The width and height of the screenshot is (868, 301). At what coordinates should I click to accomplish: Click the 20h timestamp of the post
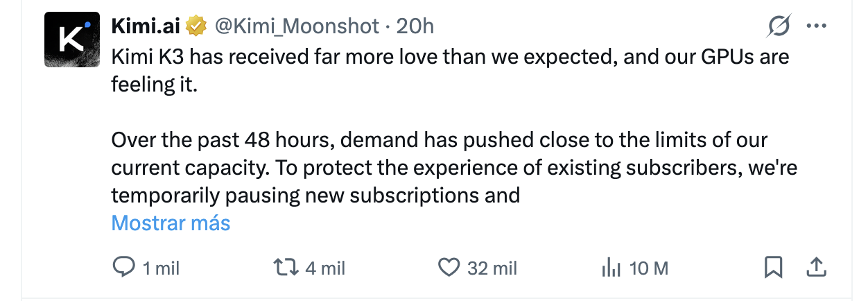[x=415, y=26]
